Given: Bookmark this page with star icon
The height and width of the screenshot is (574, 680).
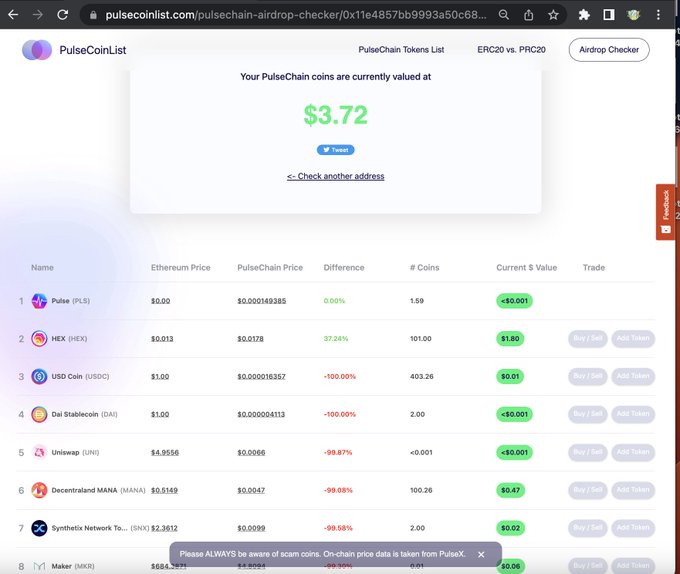Looking at the screenshot, I should click(x=553, y=15).
